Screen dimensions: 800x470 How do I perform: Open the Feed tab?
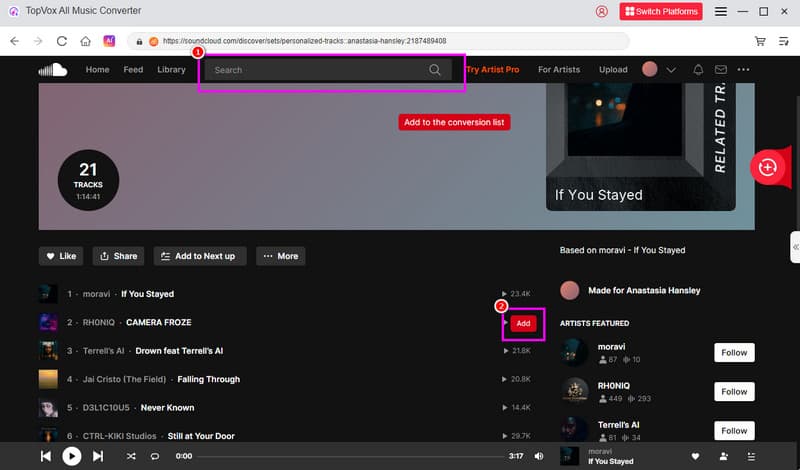tap(133, 69)
